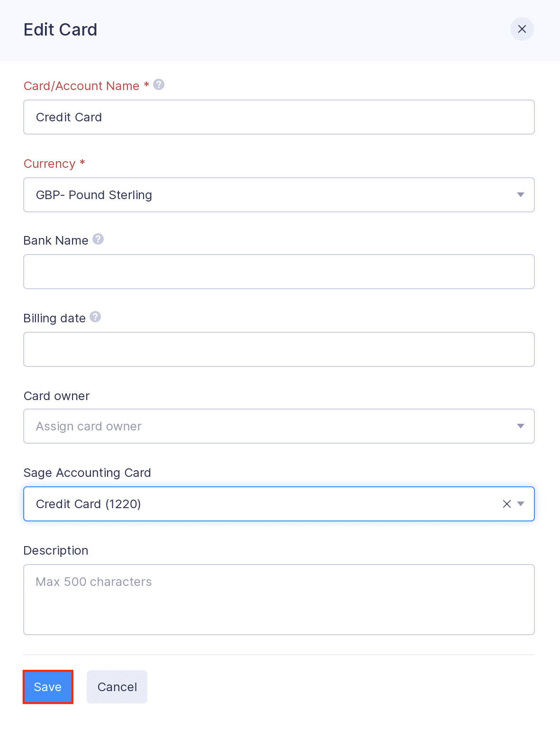Focus the Card/Account Name text field
This screenshot has width=560, height=730.
(279, 117)
